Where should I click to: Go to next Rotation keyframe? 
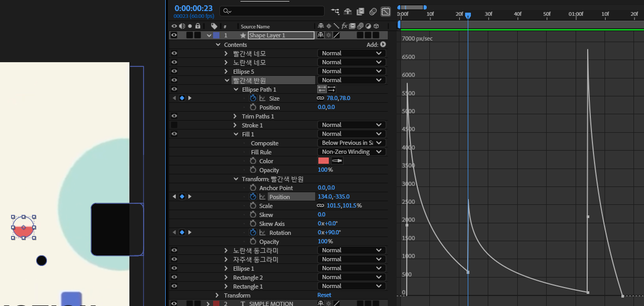click(x=189, y=232)
